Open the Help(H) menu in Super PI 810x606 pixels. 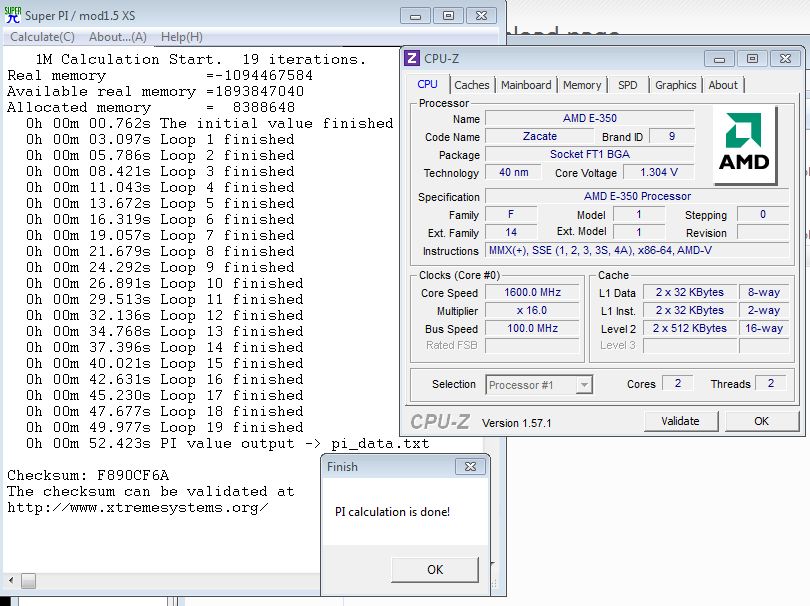pyautogui.click(x=182, y=37)
